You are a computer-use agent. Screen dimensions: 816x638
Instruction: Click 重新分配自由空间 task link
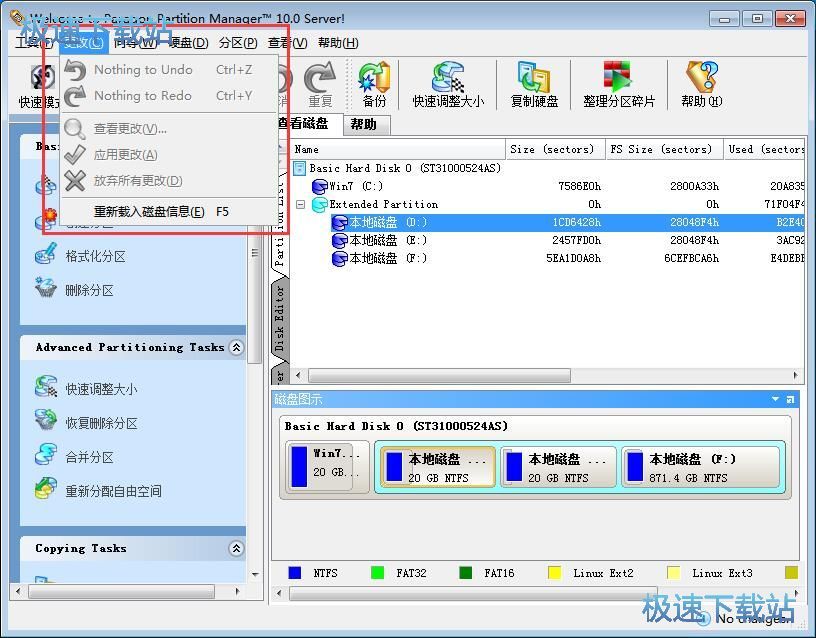(x=113, y=491)
